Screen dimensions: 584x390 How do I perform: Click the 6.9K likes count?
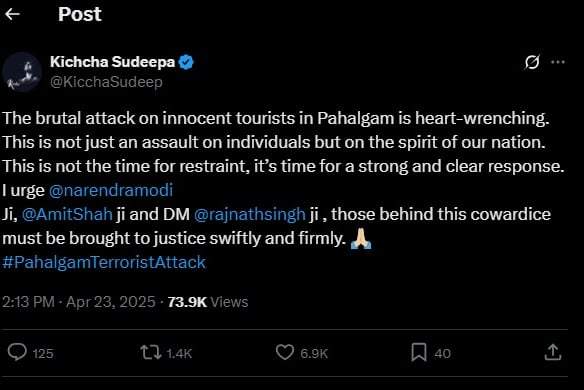(314, 353)
